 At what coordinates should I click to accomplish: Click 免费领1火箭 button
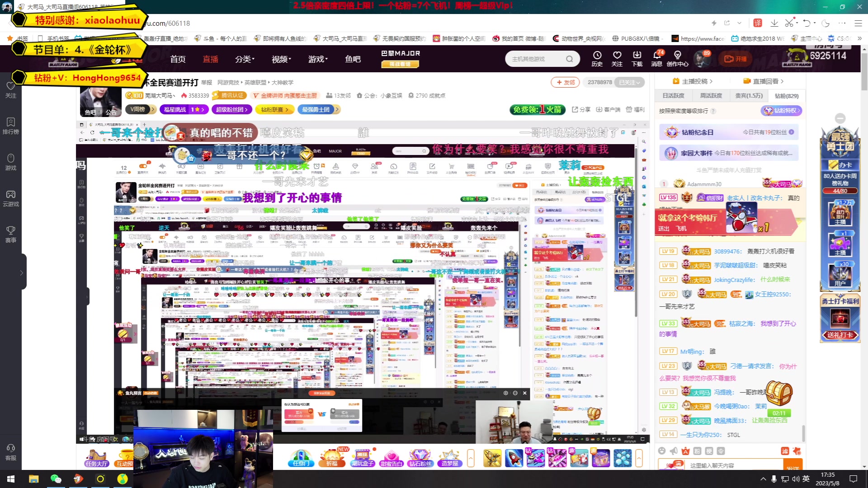(x=538, y=109)
